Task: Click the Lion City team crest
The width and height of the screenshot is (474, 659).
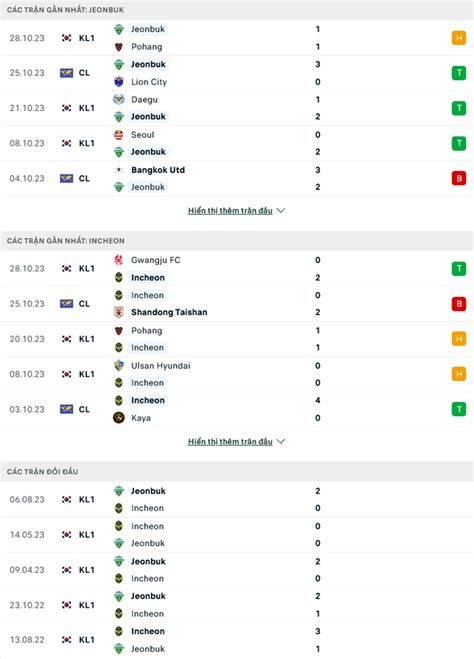Action: (x=119, y=82)
